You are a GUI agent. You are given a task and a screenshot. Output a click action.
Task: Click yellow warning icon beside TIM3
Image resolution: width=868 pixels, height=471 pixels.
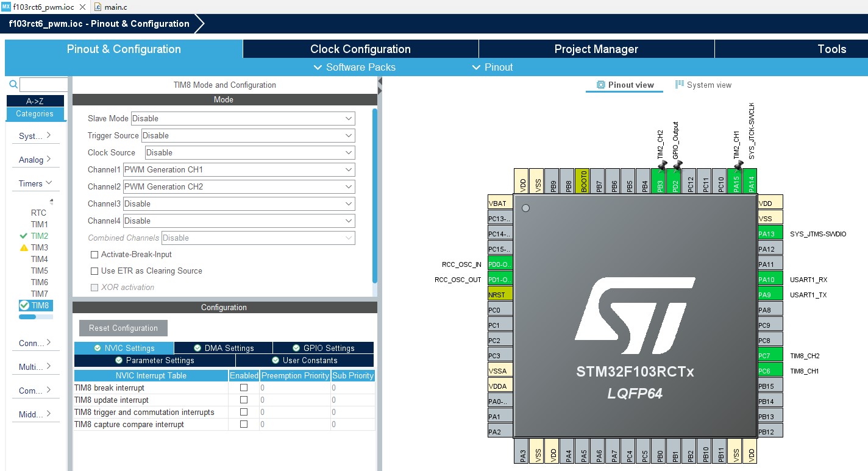pyautogui.click(x=24, y=247)
